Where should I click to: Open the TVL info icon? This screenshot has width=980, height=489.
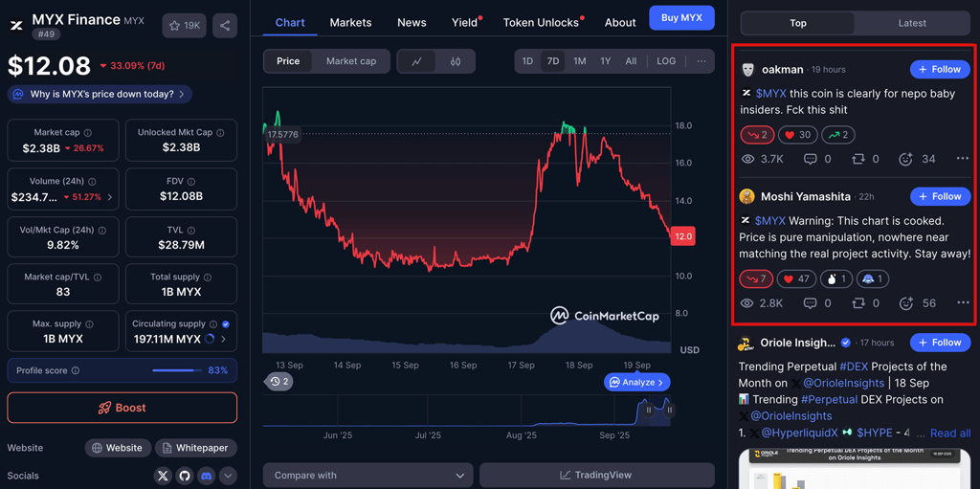[190, 230]
